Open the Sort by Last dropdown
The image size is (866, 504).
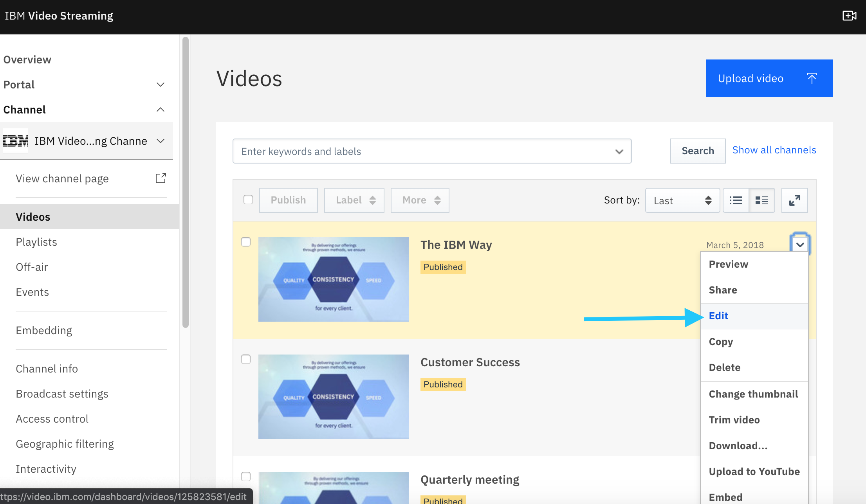pos(682,200)
